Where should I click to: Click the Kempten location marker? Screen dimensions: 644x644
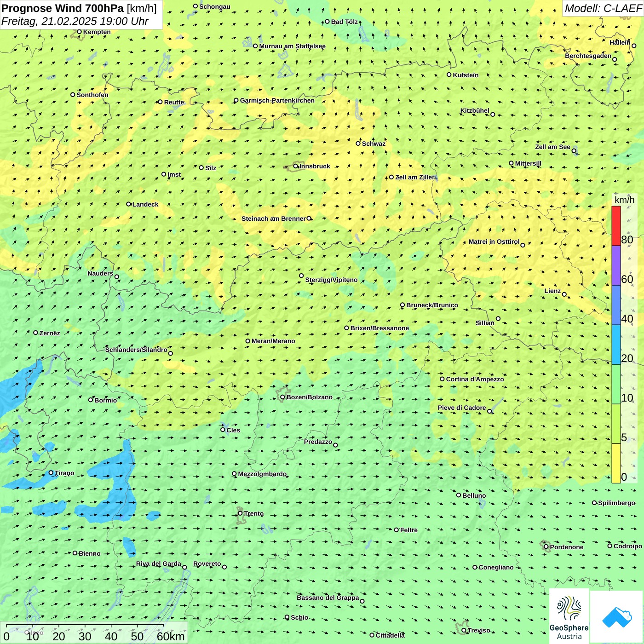79,32
